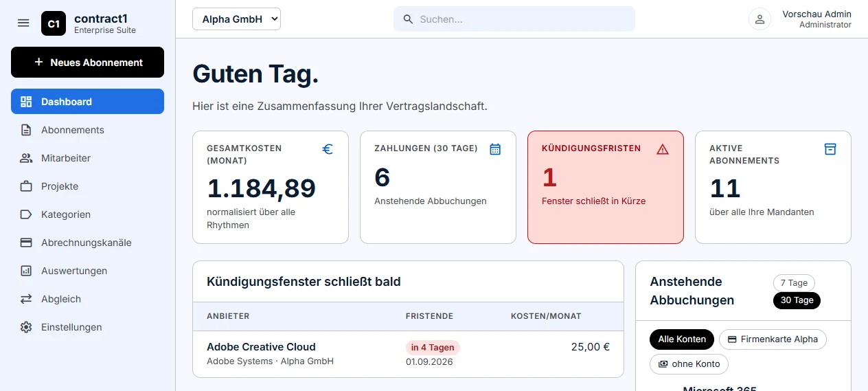This screenshot has width=868, height=391.
Task: Click 'Adobe Systems · Alpha GmbH' subtitle
Action: [x=270, y=361]
